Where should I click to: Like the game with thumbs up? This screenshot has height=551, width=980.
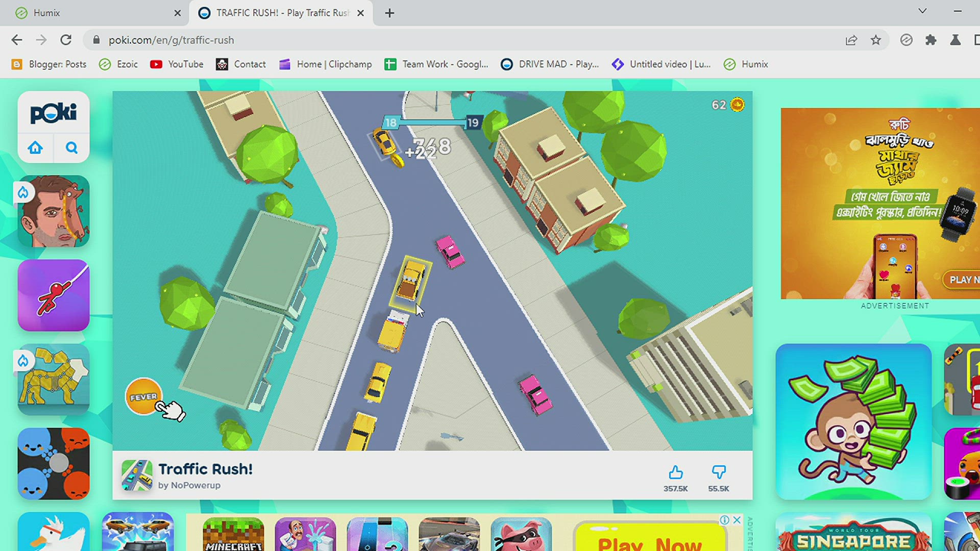(675, 473)
